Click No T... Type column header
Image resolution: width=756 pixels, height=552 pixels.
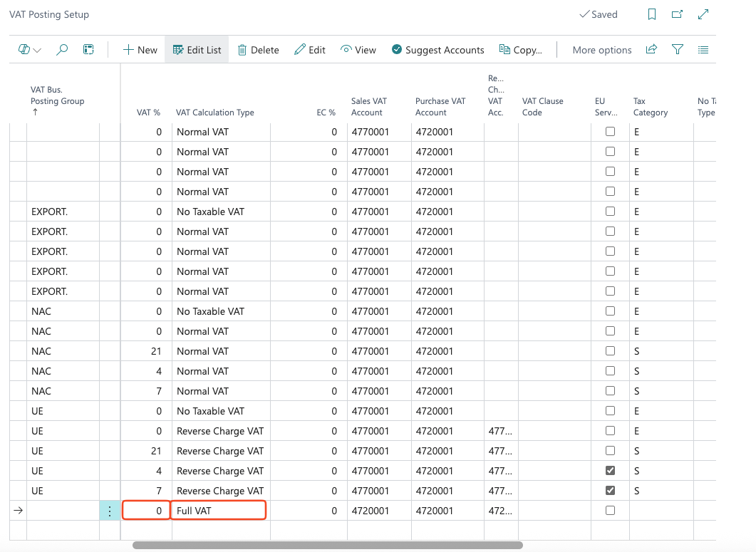pyautogui.click(x=706, y=107)
